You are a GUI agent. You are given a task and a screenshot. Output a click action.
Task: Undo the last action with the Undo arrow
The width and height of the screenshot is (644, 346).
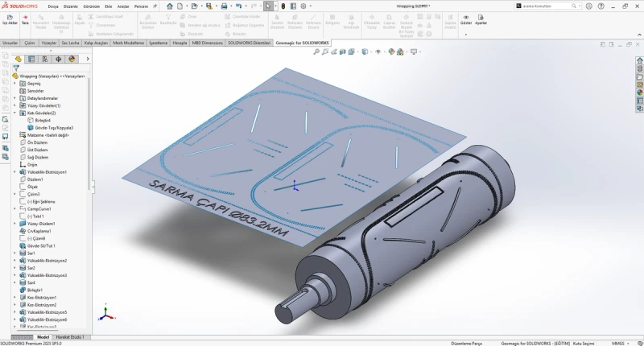pos(238,6)
